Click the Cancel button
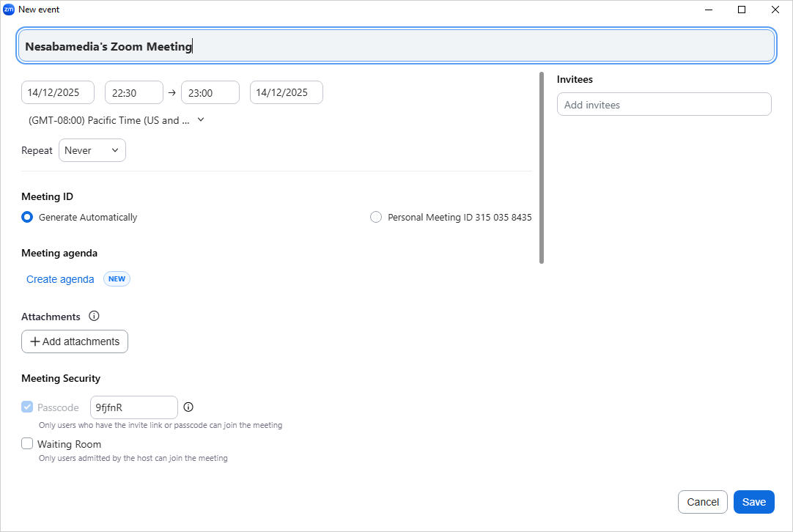The image size is (793, 532). (x=703, y=502)
